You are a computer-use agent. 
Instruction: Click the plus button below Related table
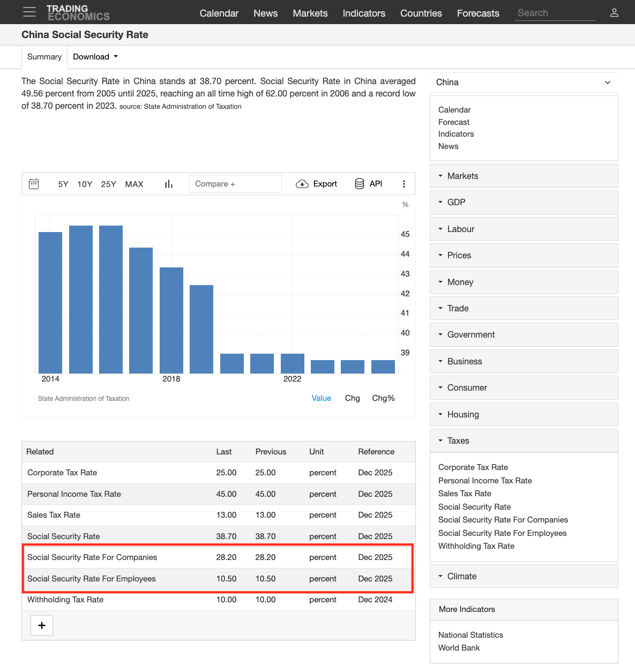click(42, 625)
